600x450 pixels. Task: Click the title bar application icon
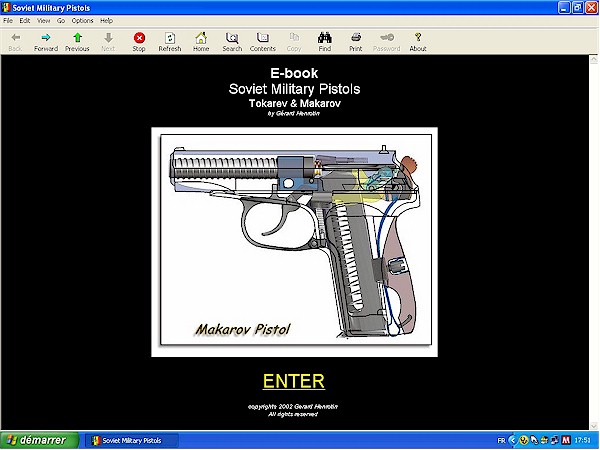tap(6, 8)
